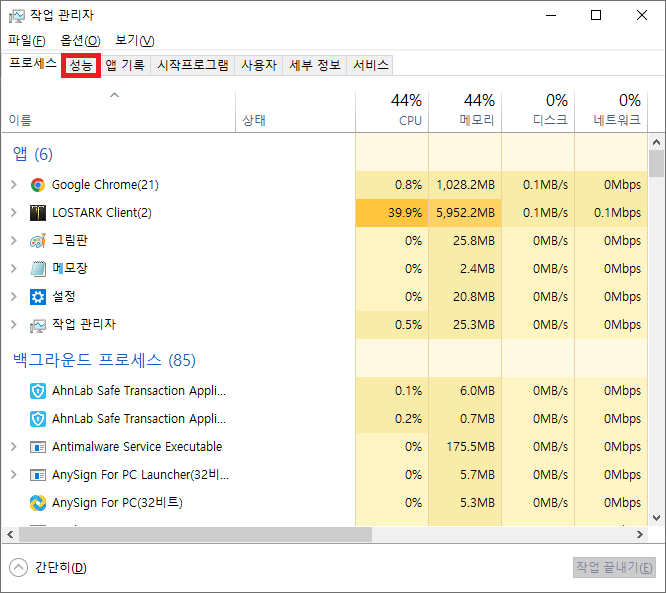Open the 보기(V) menu
Screen dimensions: 666x593
point(135,41)
